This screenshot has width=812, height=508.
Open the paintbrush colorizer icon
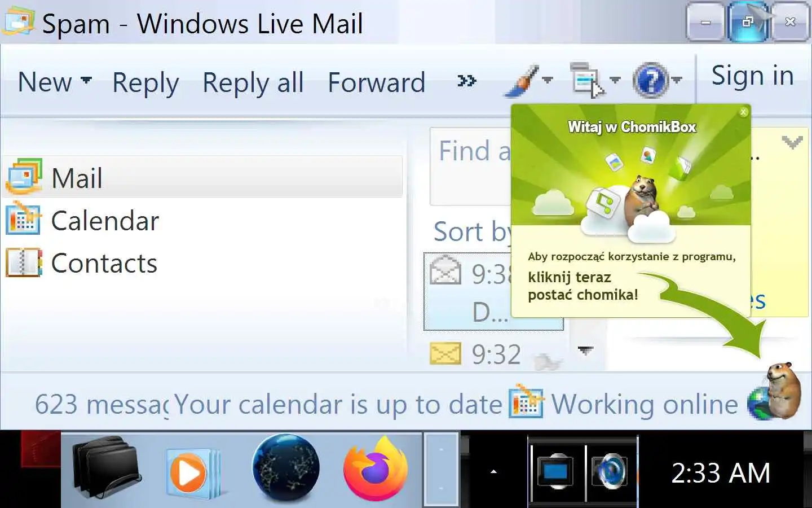point(522,81)
